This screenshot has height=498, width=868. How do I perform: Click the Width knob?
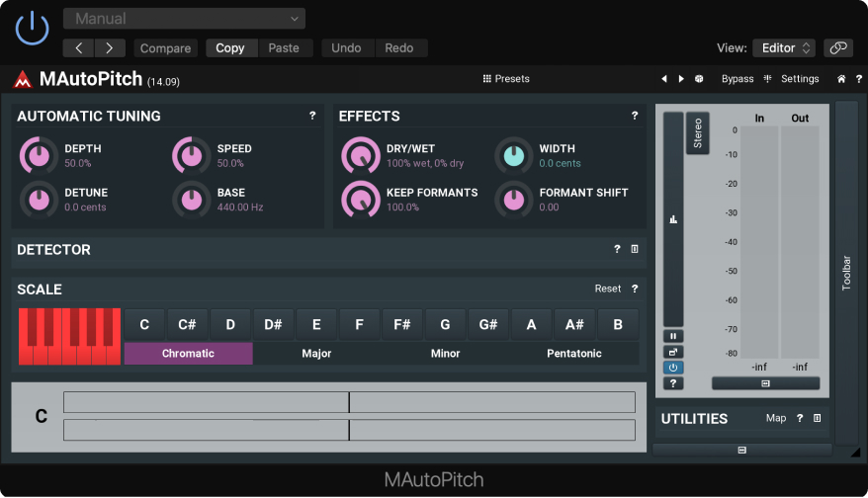tap(514, 156)
